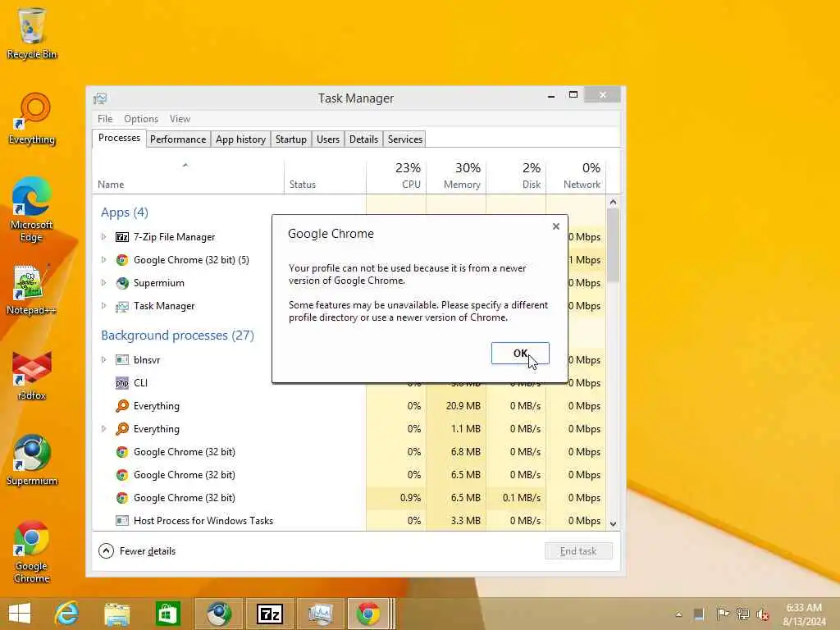840x630 pixels.
Task: Click scrollbar down arrow in process list
Action: pyautogui.click(x=614, y=523)
